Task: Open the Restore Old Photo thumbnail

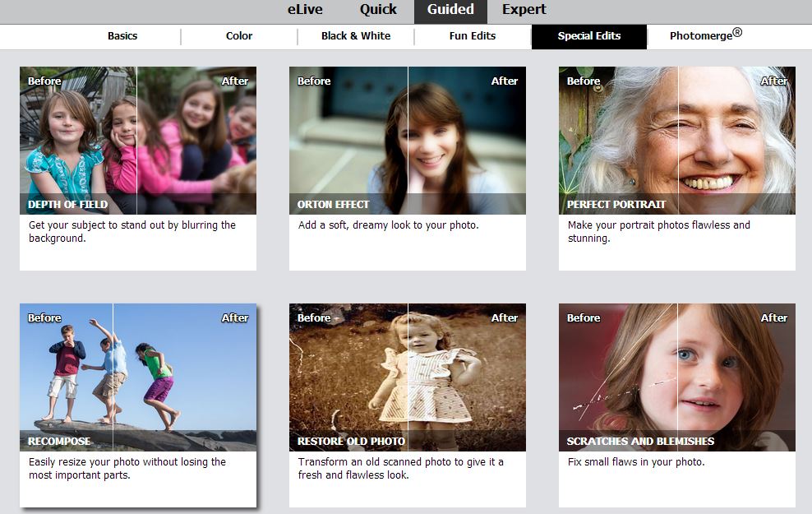Action: (x=408, y=377)
